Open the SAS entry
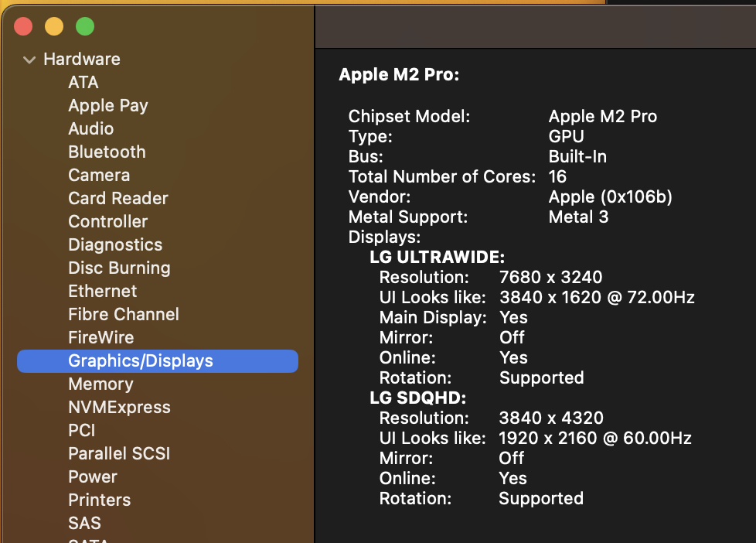The image size is (756, 543). (85, 523)
